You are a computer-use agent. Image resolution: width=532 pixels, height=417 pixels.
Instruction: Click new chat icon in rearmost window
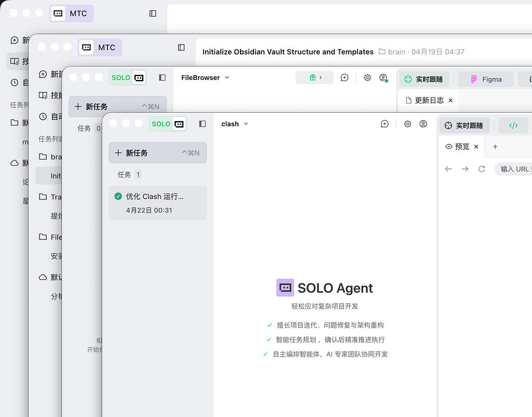tap(14, 41)
